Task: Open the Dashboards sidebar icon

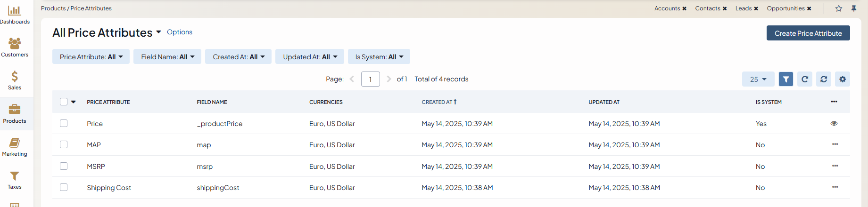Action: tap(15, 15)
